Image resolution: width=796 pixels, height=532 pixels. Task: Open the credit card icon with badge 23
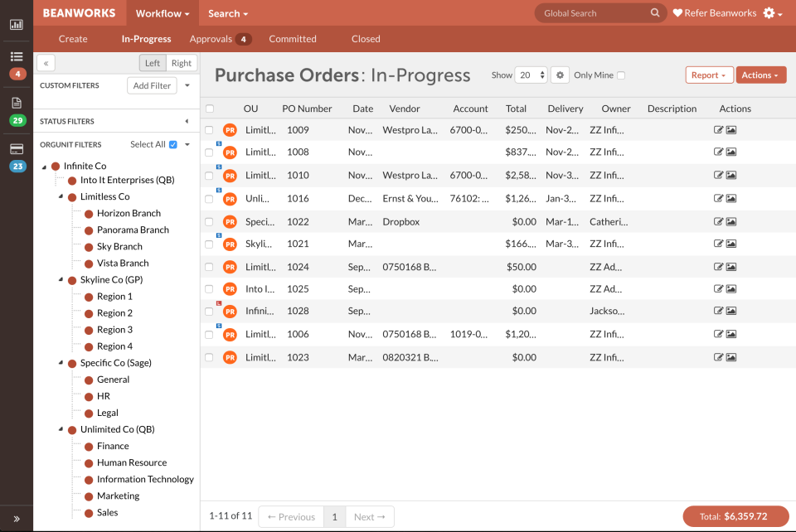(x=17, y=149)
